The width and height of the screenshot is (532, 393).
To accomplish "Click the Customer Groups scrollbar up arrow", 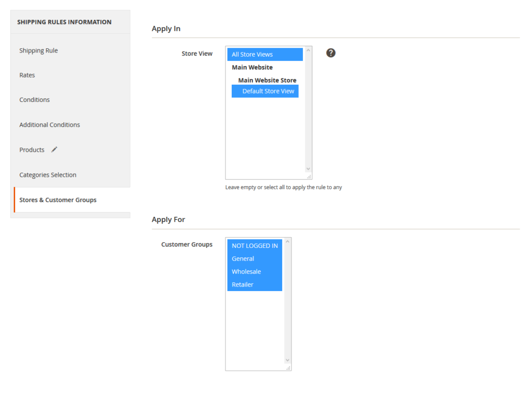I will [x=287, y=242].
